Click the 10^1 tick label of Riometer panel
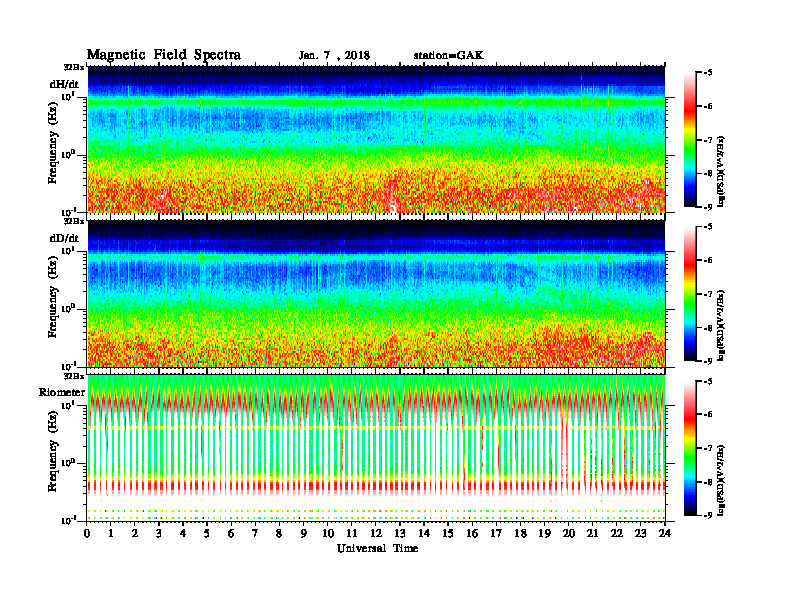The height and width of the screenshot is (612, 792). tap(68, 405)
